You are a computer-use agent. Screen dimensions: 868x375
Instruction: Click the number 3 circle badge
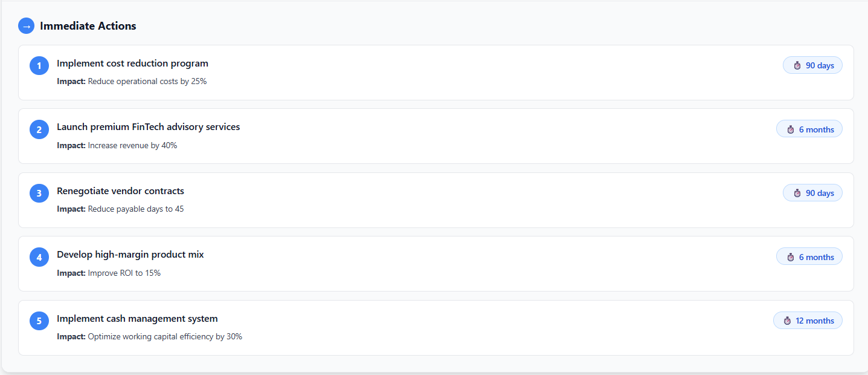pyautogui.click(x=39, y=194)
